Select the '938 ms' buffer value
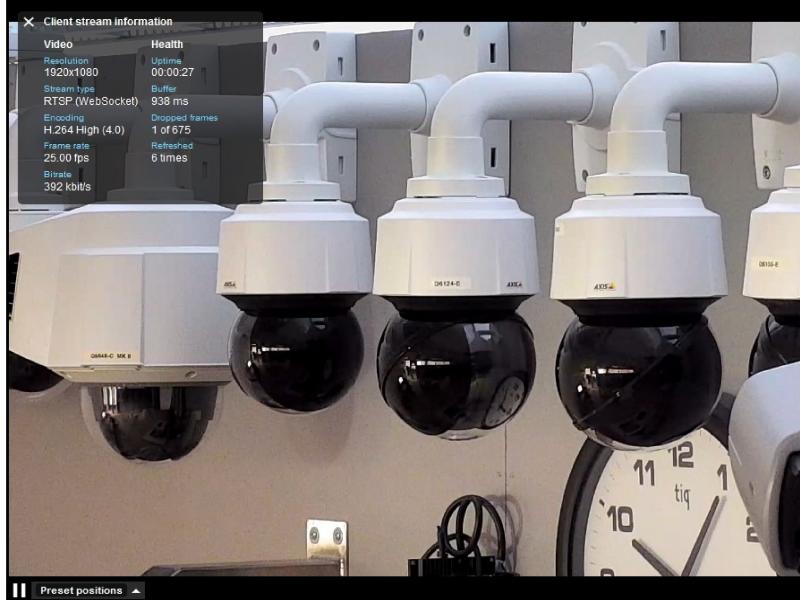800x600 pixels. (169, 101)
